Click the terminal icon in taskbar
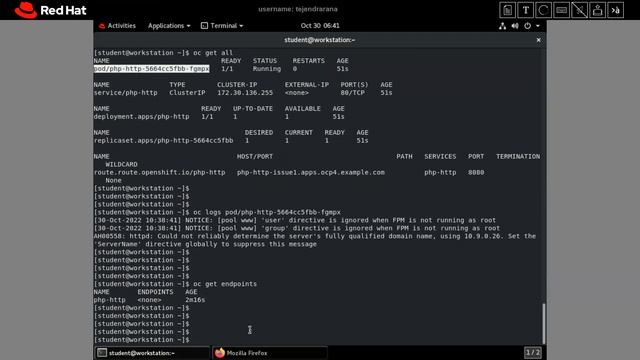The height and width of the screenshot is (360, 640). (x=102, y=353)
